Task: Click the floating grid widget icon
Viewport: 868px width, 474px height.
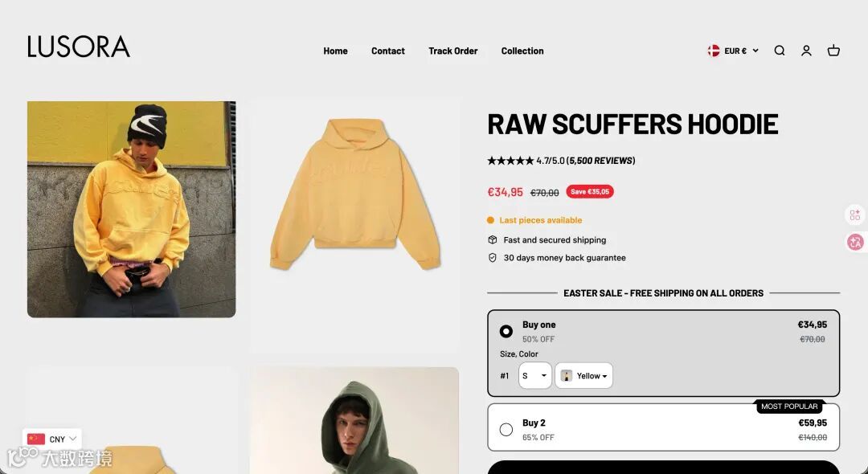Action: coord(854,215)
